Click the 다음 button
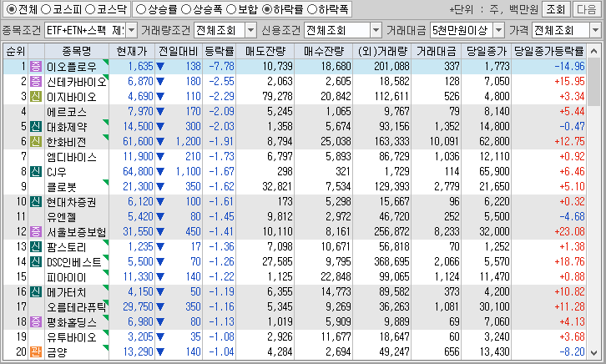Screen dimensions: 606x364 tap(587, 9)
